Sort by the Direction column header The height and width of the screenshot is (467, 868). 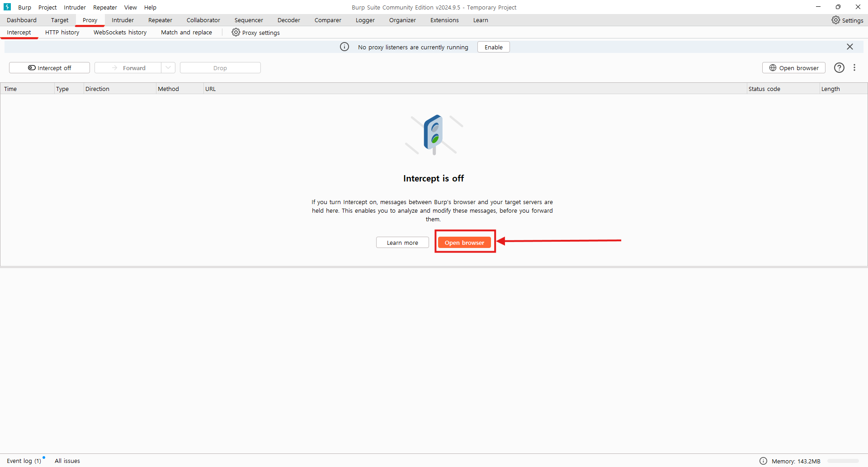(120, 89)
